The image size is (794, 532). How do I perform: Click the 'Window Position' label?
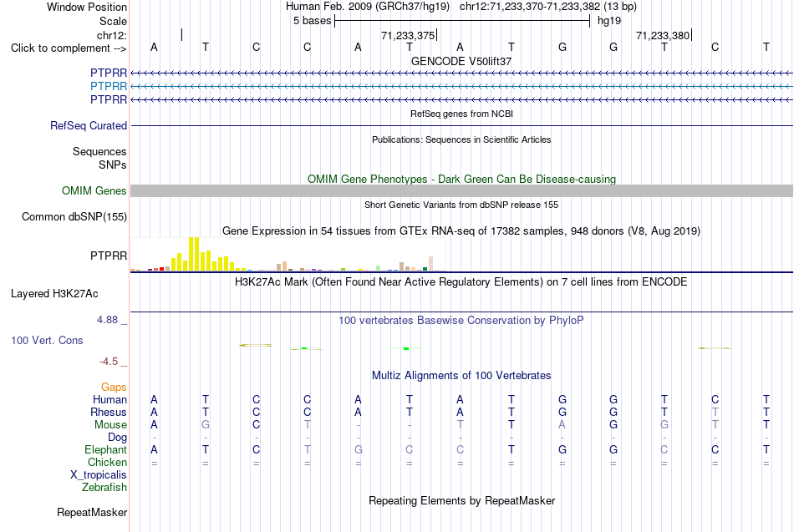(x=87, y=7)
